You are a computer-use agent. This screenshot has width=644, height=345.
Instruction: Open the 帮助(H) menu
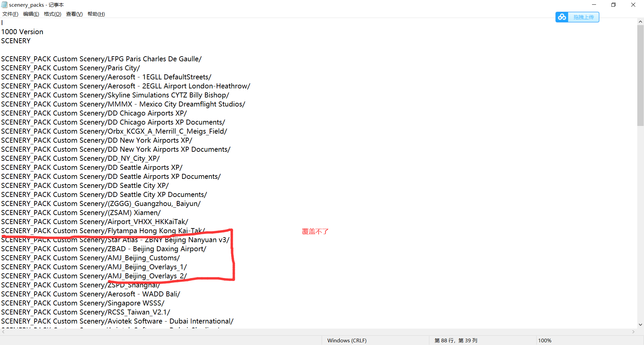pyautogui.click(x=96, y=14)
